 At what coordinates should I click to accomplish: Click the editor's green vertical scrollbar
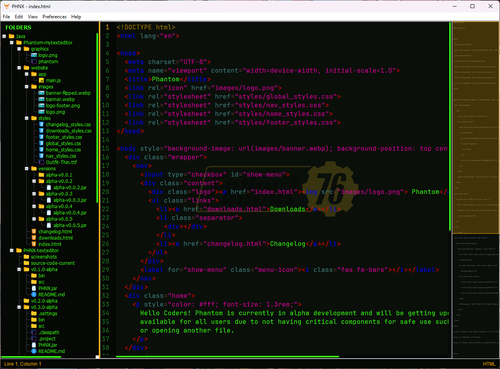point(450,126)
